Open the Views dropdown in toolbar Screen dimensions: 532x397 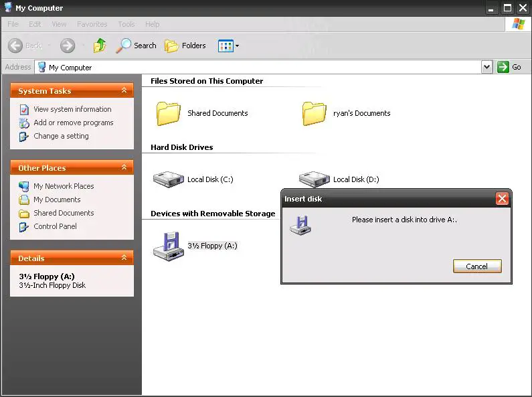(228, 46)
